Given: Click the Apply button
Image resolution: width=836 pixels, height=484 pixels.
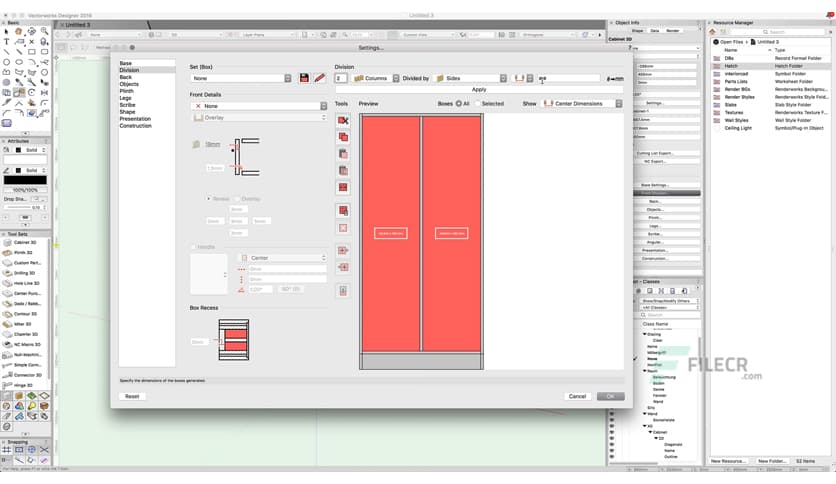Looking at the screenshot, I should click(479, 90).
